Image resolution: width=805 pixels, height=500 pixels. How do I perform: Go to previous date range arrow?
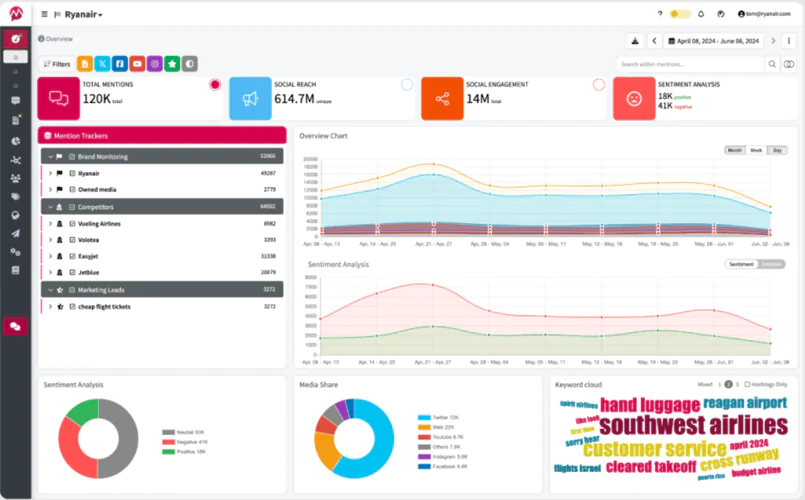(x=654, y=41)
